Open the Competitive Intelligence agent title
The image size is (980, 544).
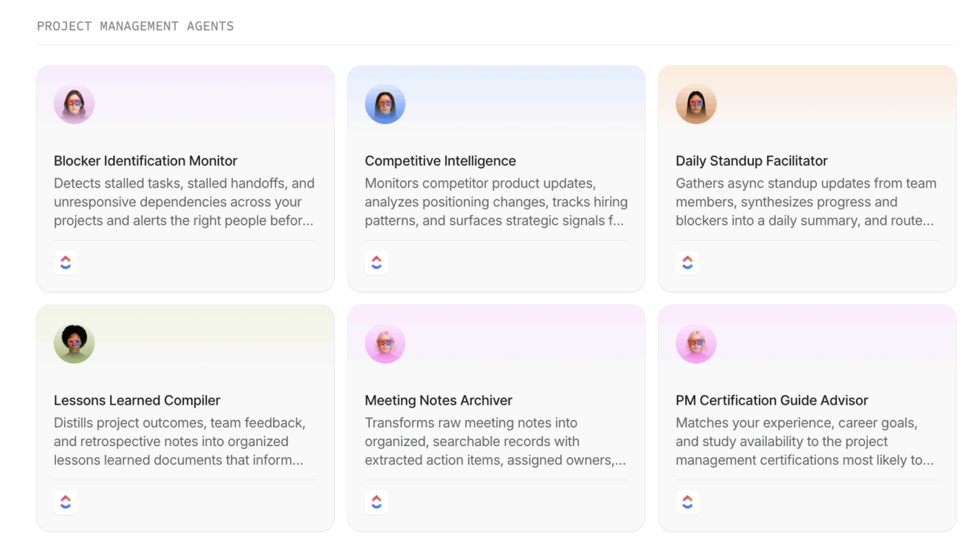pos(440,161)
